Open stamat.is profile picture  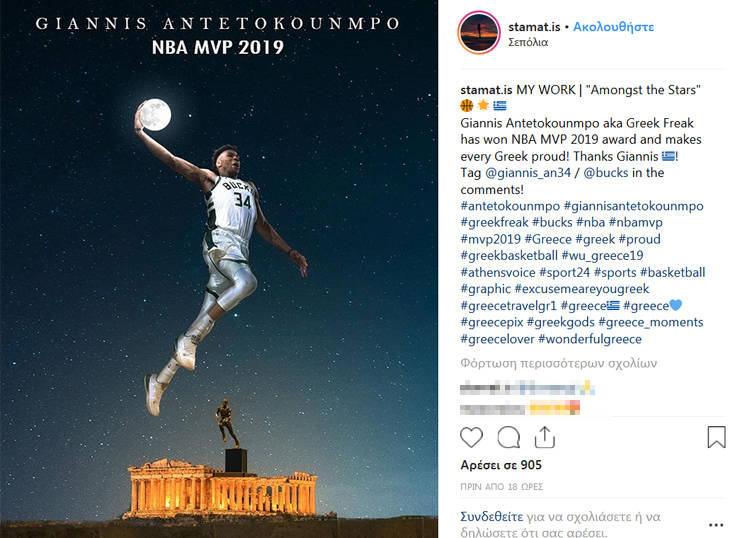pos(479,33)
